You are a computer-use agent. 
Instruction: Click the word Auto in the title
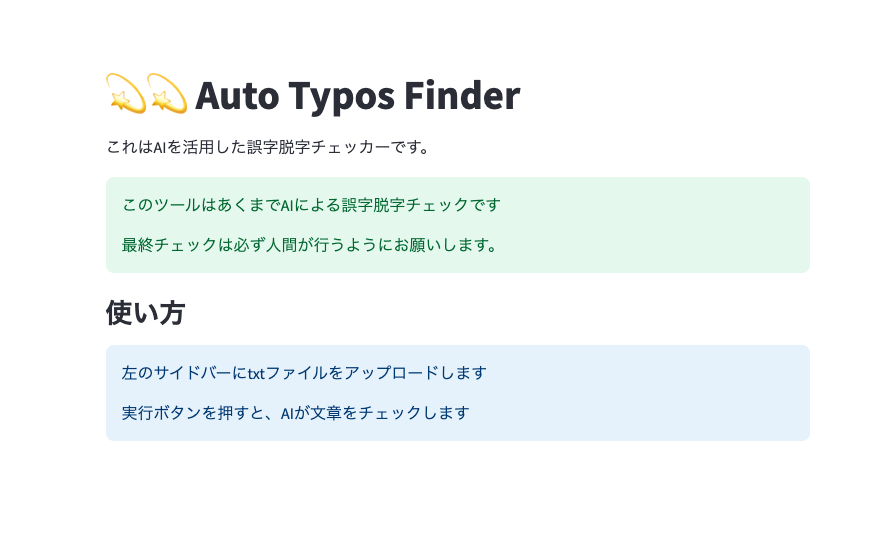tap(237, 96)
